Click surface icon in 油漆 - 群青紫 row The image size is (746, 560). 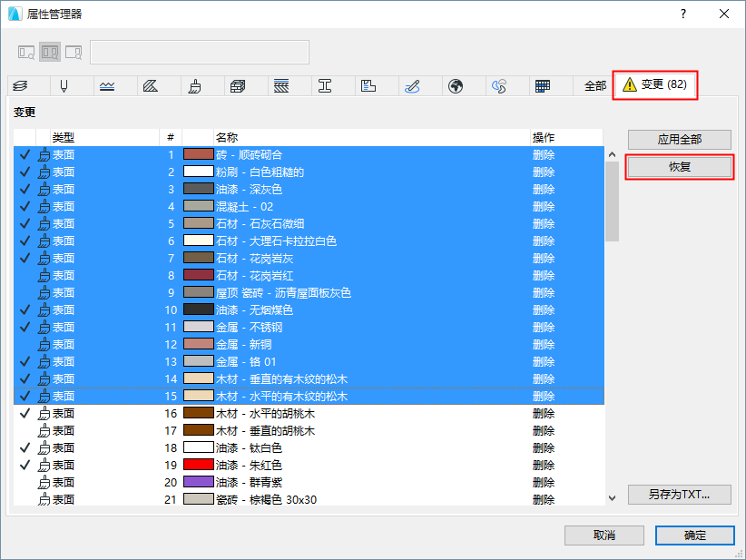click(44, 483)
